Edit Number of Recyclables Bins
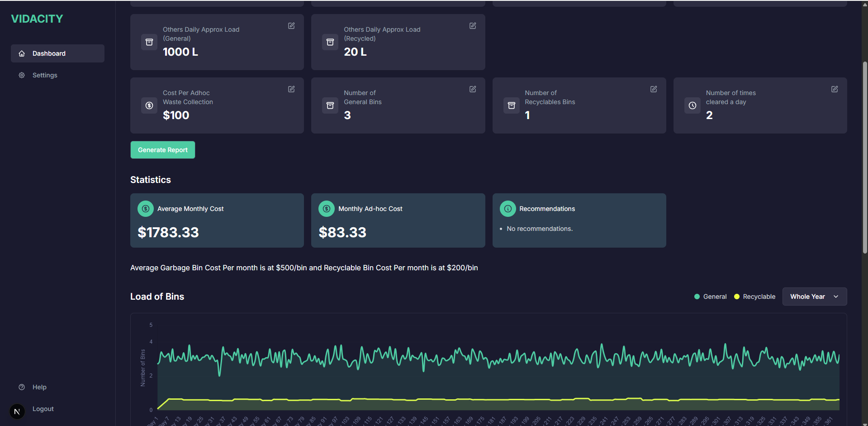The width and height of the screenshot is (868, 426). click(653, 89)
